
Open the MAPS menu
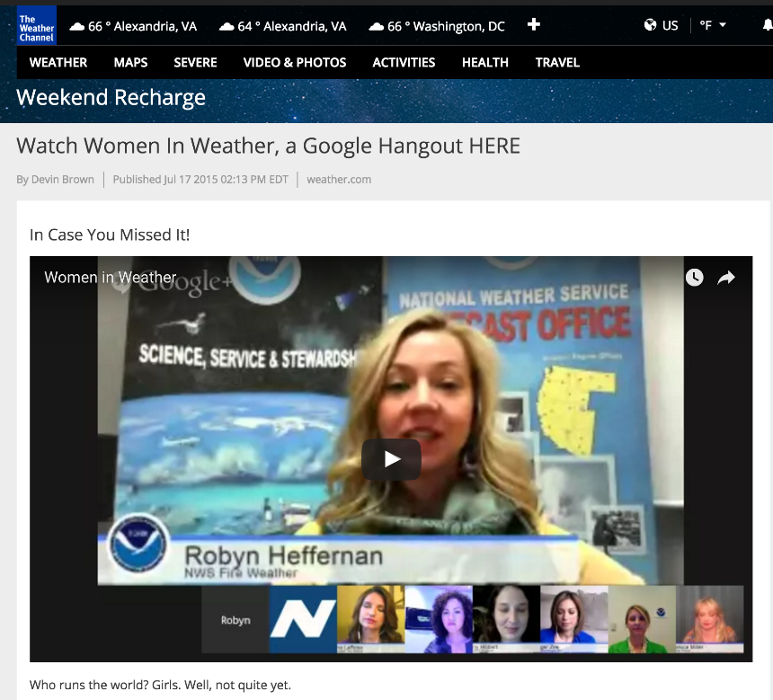click(x=130, y=63)
